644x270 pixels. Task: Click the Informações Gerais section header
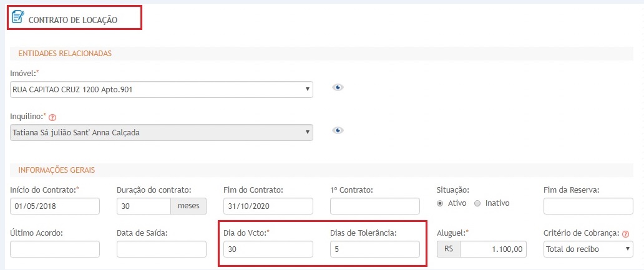56,170
